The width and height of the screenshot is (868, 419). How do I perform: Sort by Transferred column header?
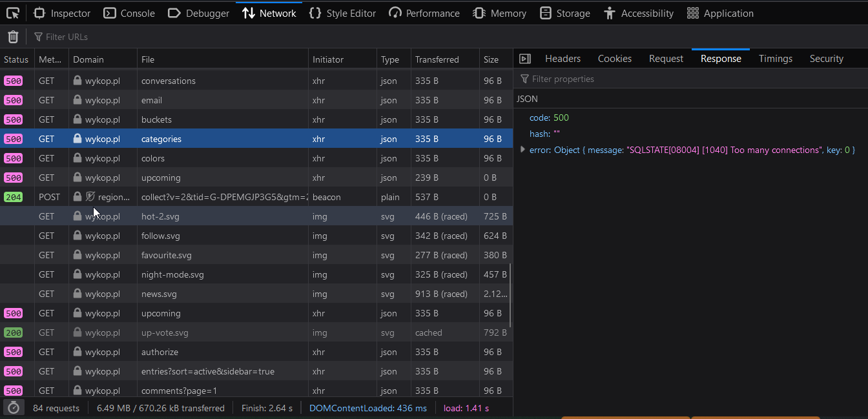[437, 59]
